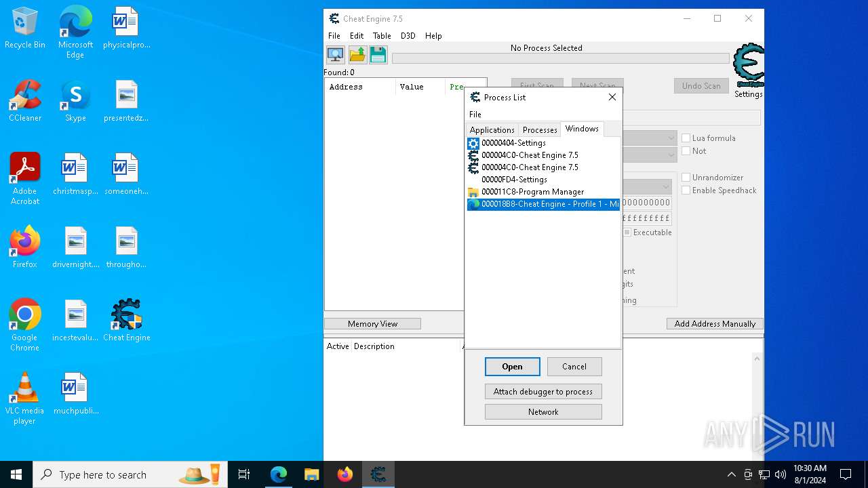
Task: Launch Skype desktop shortcut
Action: [x=75, y=101]
